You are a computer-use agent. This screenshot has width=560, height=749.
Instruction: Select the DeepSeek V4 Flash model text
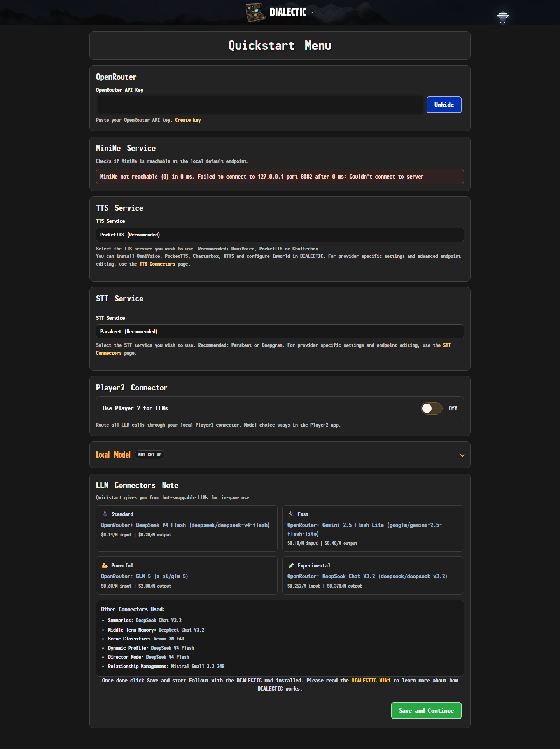185,525
